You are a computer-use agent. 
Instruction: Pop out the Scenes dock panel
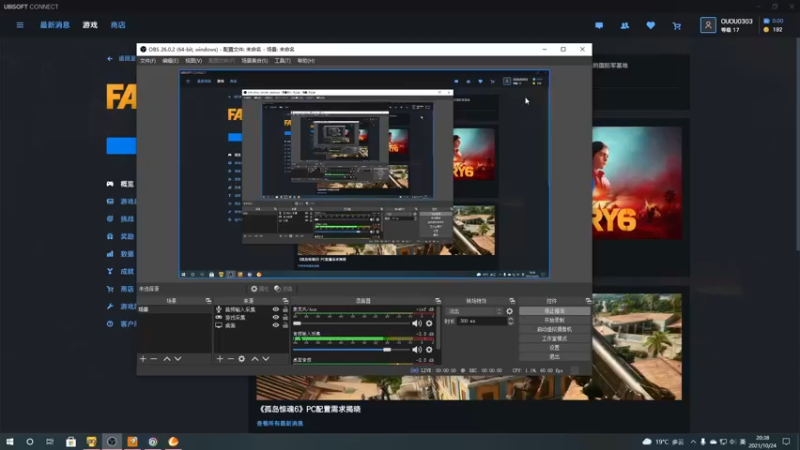[x=208, y=301]
